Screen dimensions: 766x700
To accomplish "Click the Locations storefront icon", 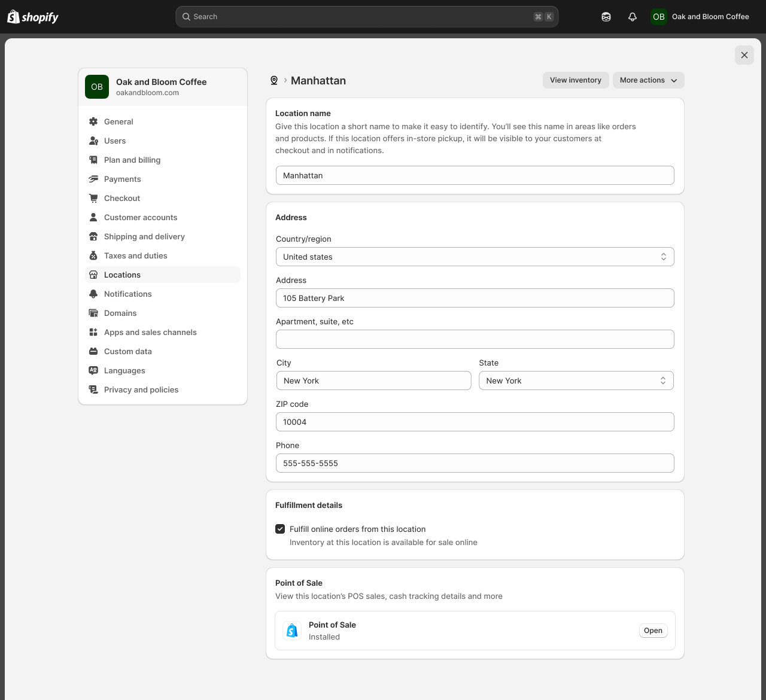I will click(93, 275).
